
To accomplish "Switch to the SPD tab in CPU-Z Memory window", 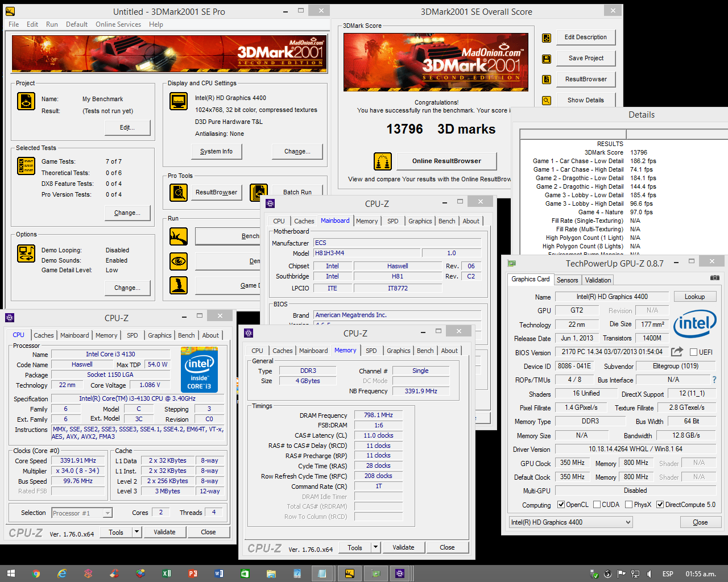I will [x=371, y=351].
